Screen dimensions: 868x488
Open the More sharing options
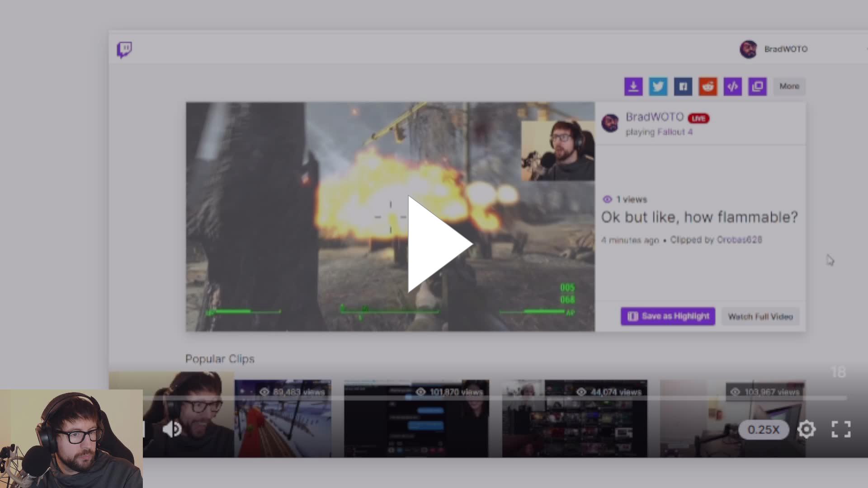[x=789, y=86]
